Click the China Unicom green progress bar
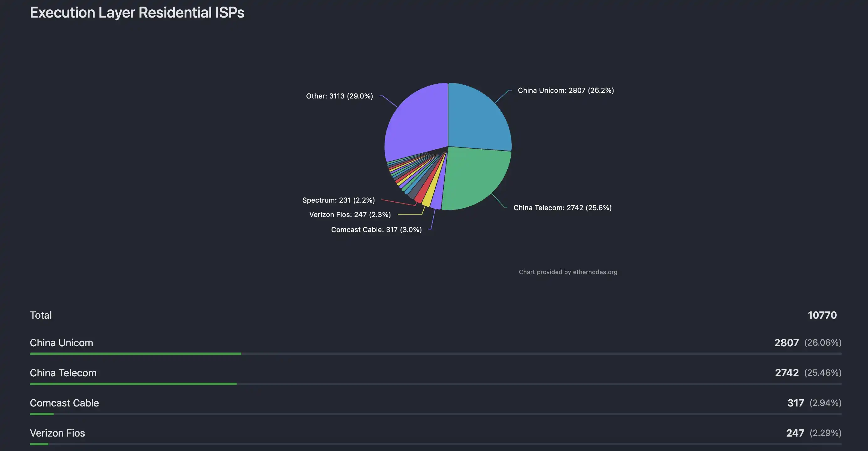The height and width of the screenshot is (451, 868). pyautogui.click(x=135, y=354)
